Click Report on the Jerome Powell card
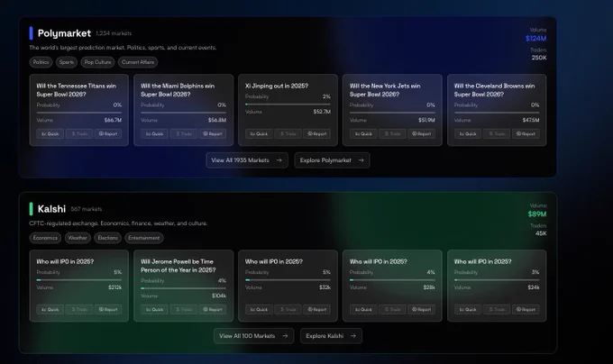The height and width of the screenshot is (364, 613). click(x=212, y=309)
